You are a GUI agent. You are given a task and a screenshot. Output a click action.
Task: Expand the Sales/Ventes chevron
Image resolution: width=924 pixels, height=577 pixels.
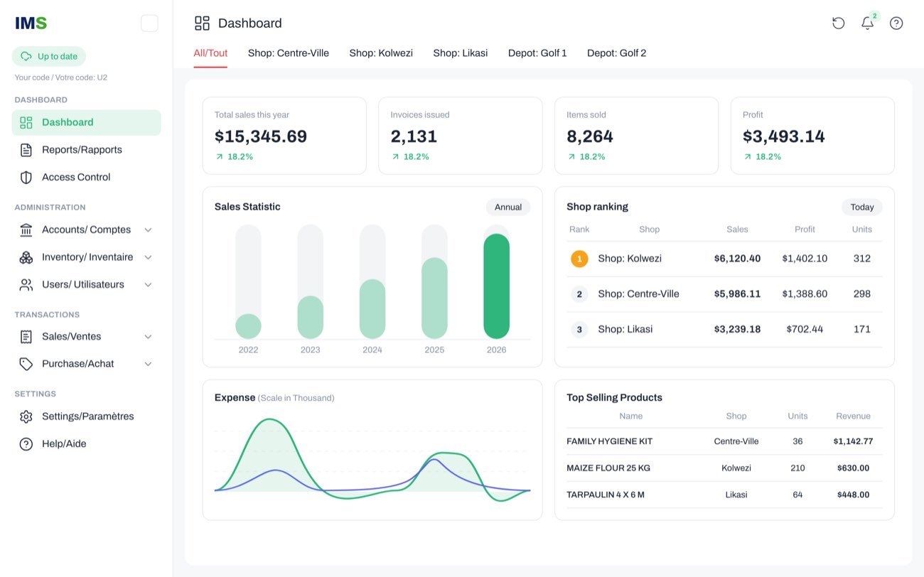coord(148,337)
